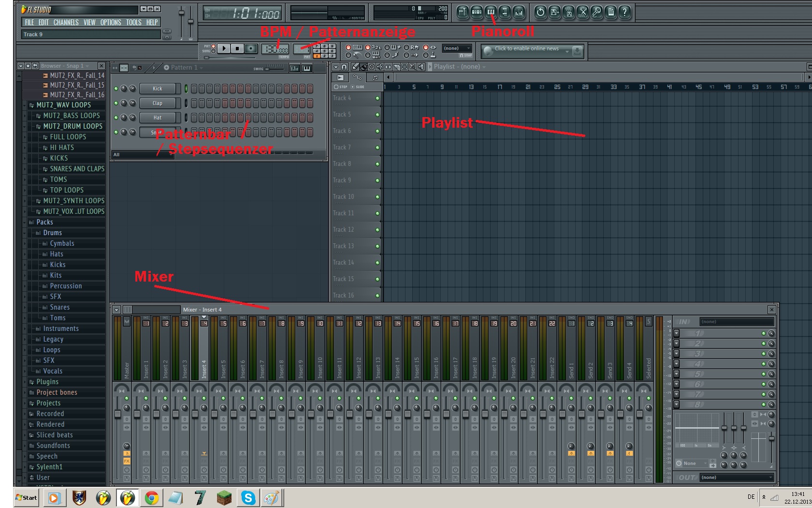
Task: Click the Master track volume fader
Action: pyautogui.click(x=117, y=415)
